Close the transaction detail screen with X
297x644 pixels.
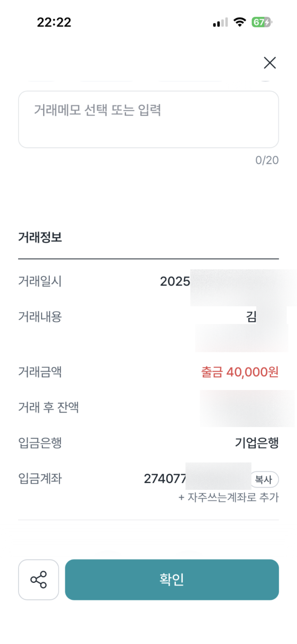(x=270, y=63)
